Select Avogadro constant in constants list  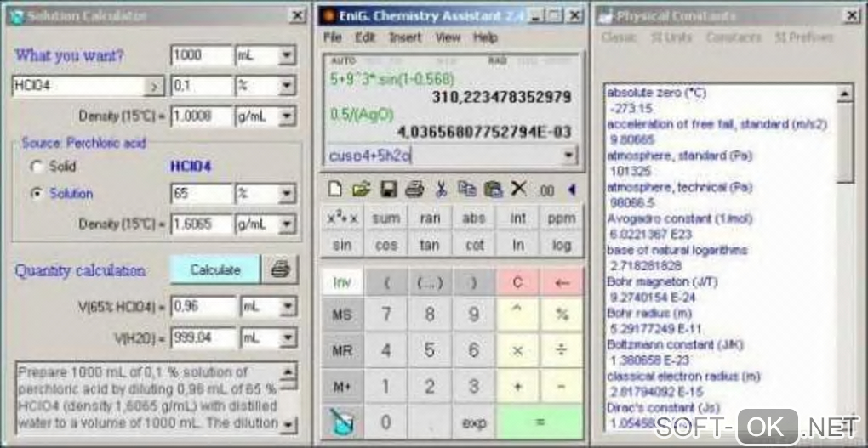pyautogui.click(x=680, y=219)
